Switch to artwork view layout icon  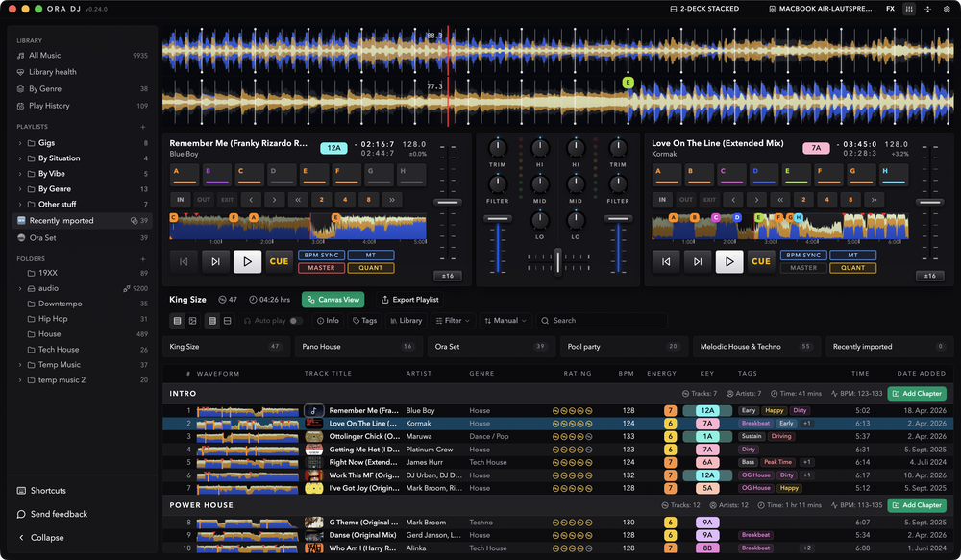click(192, 321)
